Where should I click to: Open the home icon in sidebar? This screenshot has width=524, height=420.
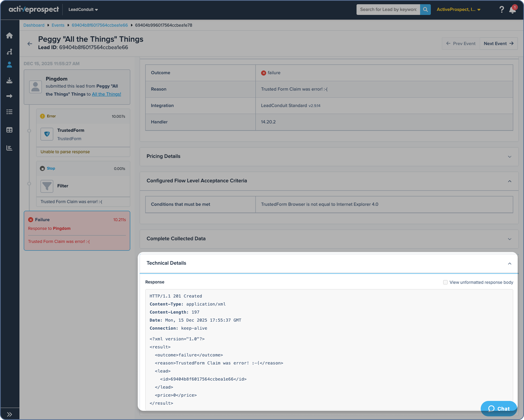click(10, 35)
